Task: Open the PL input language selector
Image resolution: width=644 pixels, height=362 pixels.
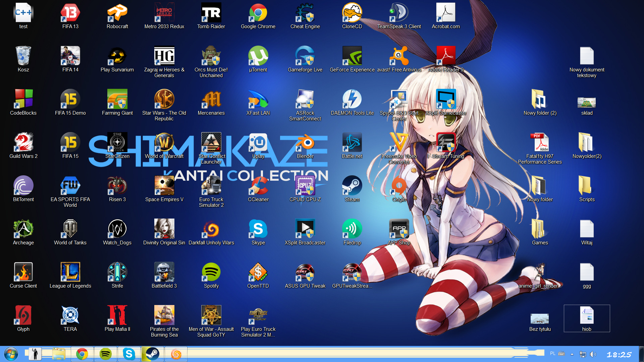Action: 553,354
